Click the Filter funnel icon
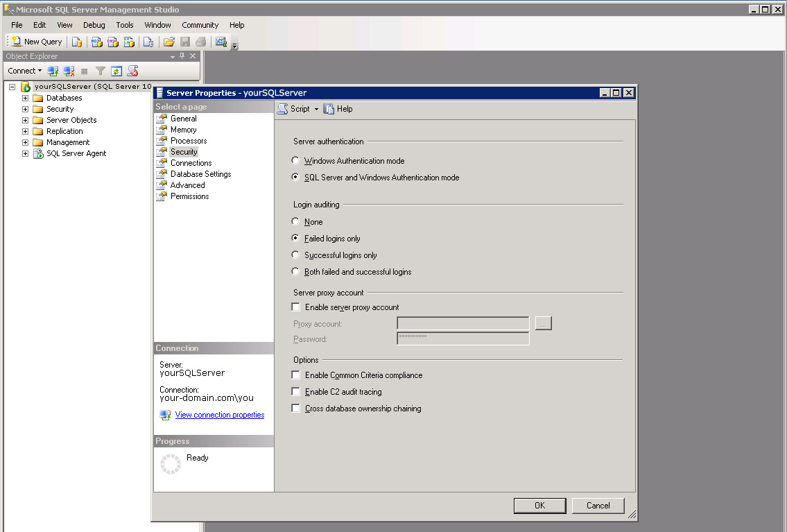The width and height of the screenshot is (787, 532). (101, 71)
